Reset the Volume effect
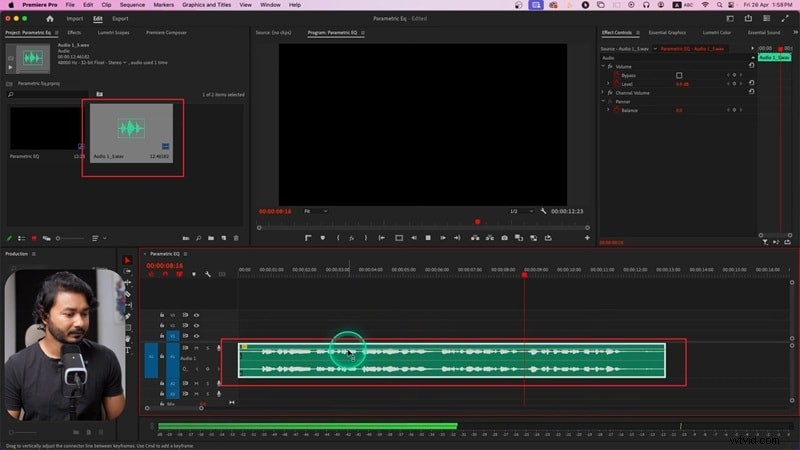 click(752, 66)
